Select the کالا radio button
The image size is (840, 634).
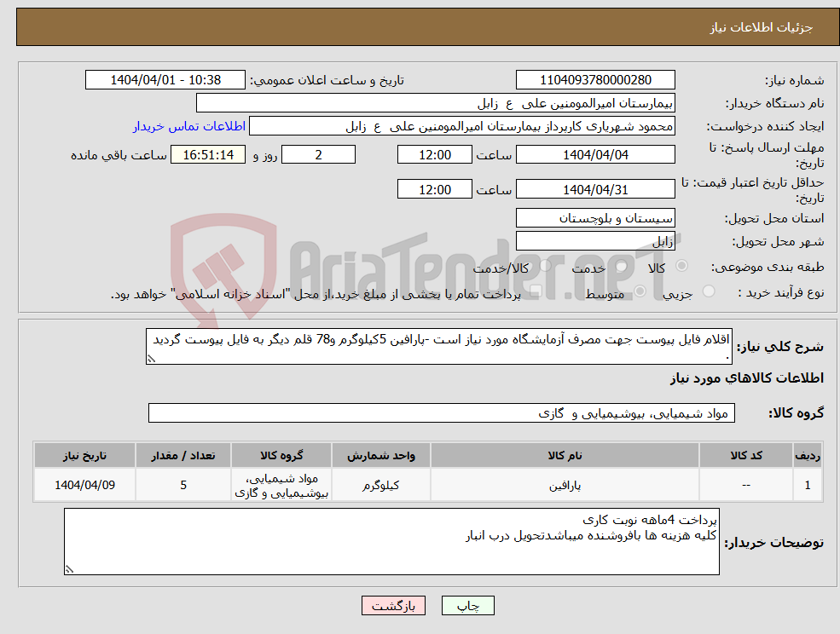click(682, 266)
